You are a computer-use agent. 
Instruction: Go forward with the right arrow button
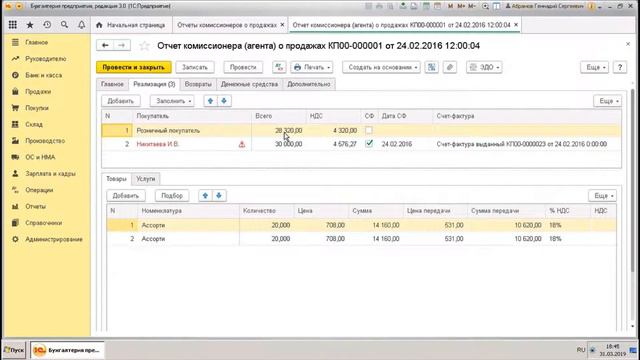[x=122, y=45]
